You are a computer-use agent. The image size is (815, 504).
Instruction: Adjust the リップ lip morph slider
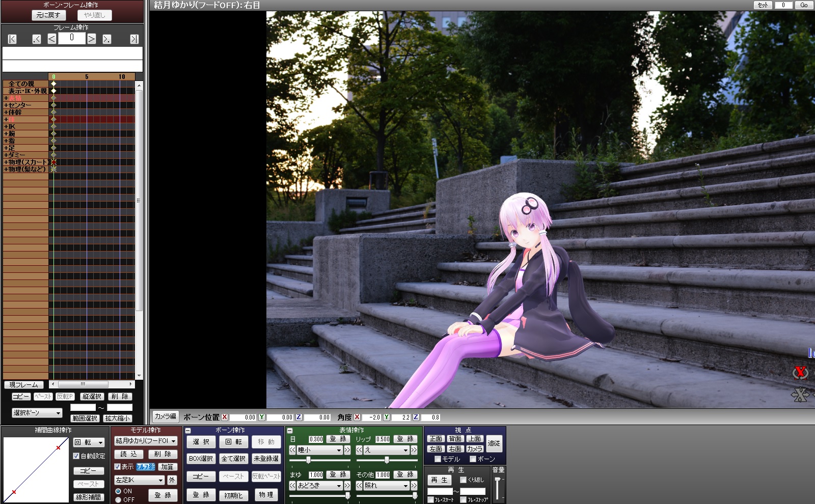click(387, 460)
